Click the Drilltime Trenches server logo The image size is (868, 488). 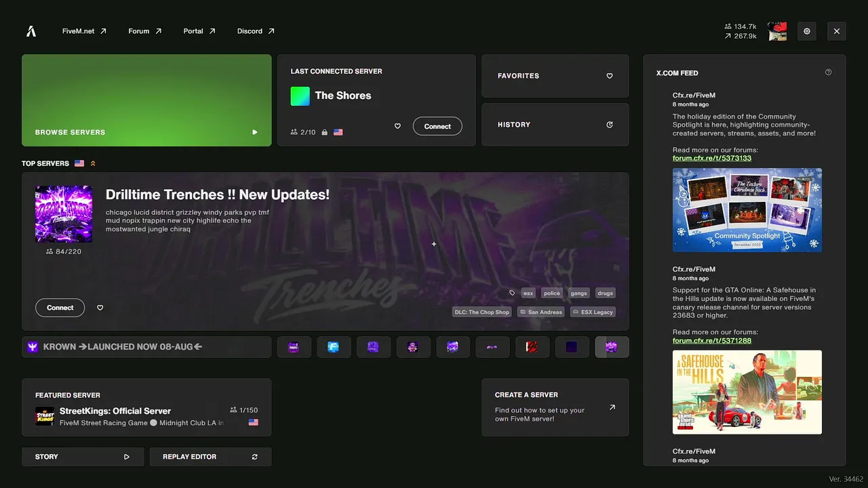point(64,214)
